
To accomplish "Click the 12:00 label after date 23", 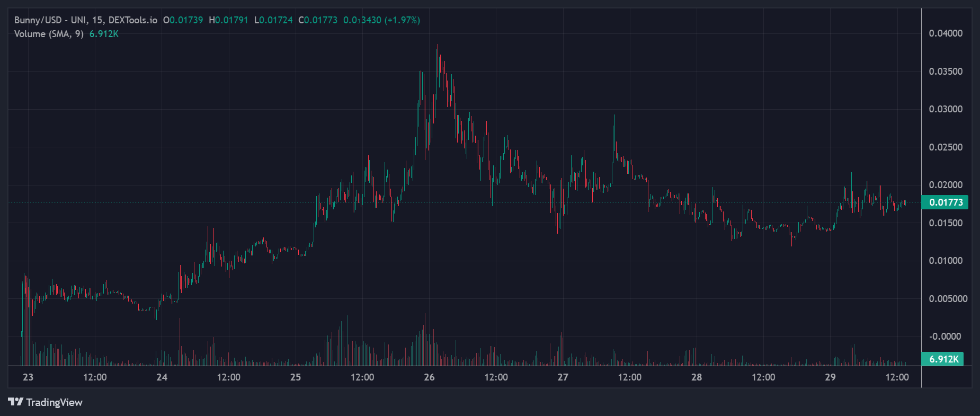I will (95, 377).
